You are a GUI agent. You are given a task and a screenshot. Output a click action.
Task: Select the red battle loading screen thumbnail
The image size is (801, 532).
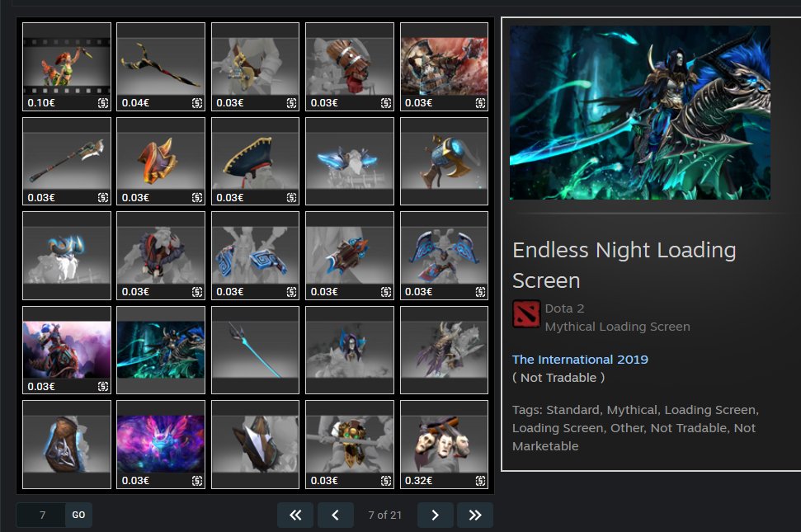[x=444, y=67]
